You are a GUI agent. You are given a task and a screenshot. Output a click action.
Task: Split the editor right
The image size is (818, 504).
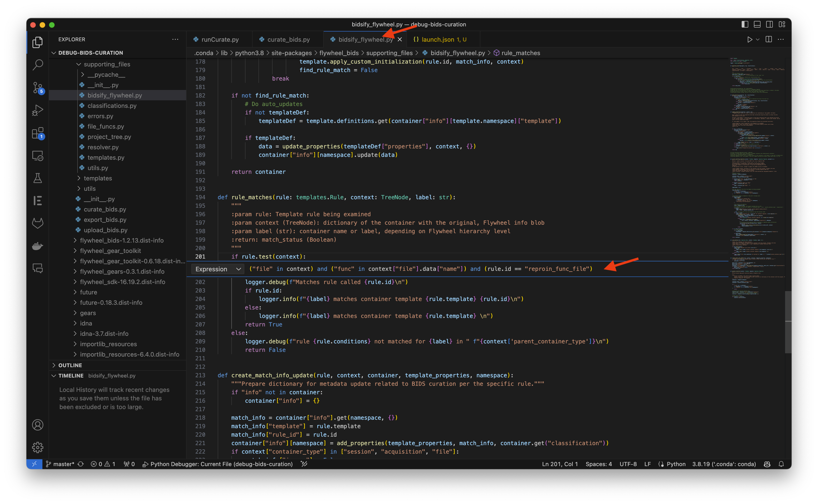[769, 39]
